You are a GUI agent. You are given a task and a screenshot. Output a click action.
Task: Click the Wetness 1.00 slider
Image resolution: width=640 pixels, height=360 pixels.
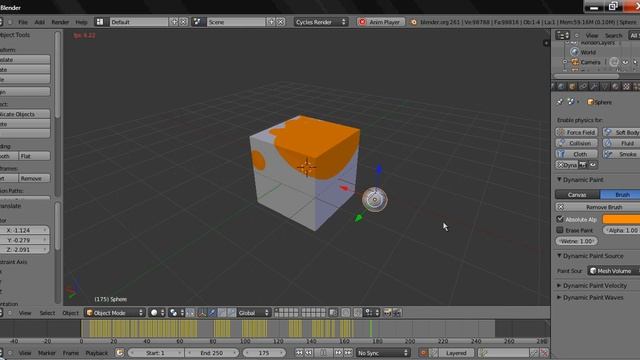coord(576,241)
